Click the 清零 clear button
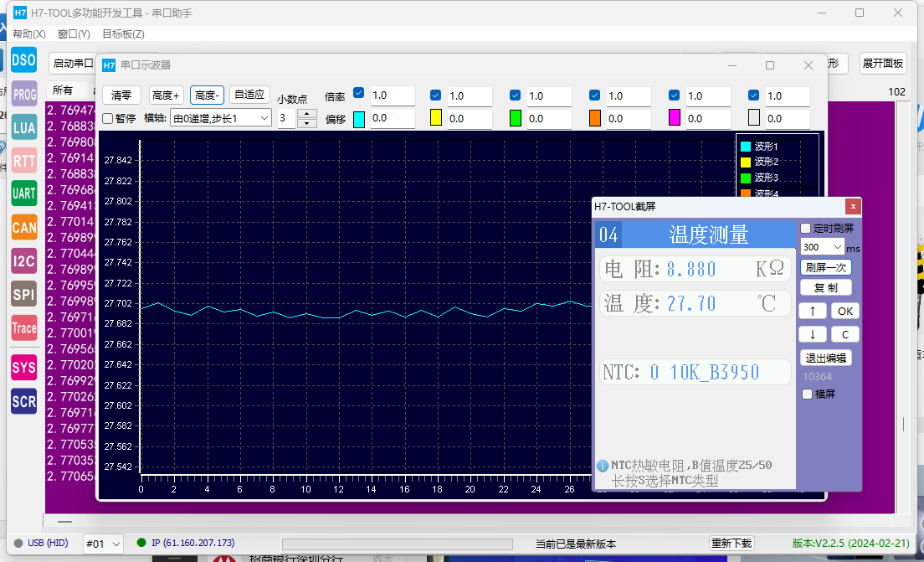This screenshot has width=924, height=562. click(x=121, y=95)
